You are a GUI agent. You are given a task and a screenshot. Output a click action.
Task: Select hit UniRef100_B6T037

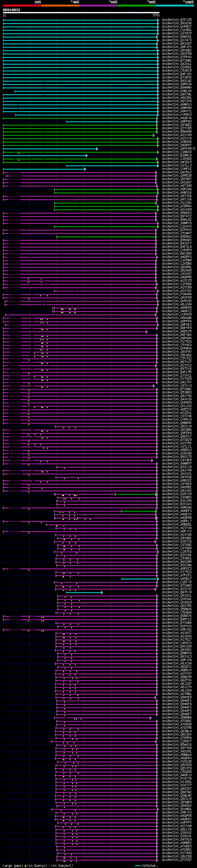[x=176, y=362]
